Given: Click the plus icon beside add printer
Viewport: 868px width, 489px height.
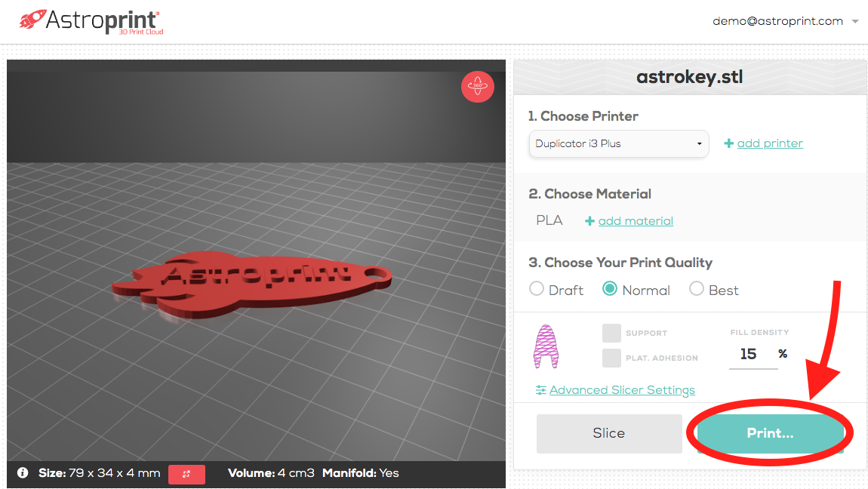Looking at the screenshot, I should (728, 143).
